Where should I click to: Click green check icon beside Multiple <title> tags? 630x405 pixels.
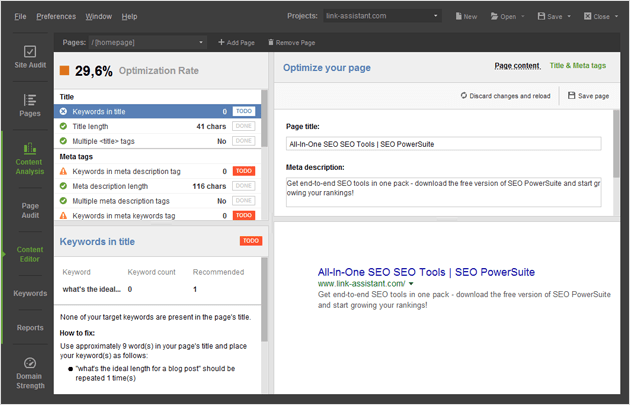(x=63, y=141)
